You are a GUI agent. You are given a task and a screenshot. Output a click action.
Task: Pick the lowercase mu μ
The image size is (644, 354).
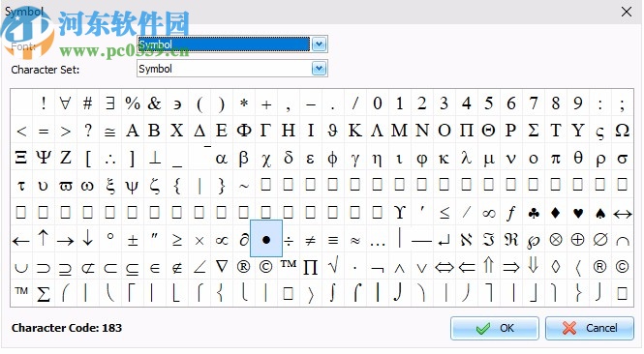pyautogui.click(x=488, y=159)
